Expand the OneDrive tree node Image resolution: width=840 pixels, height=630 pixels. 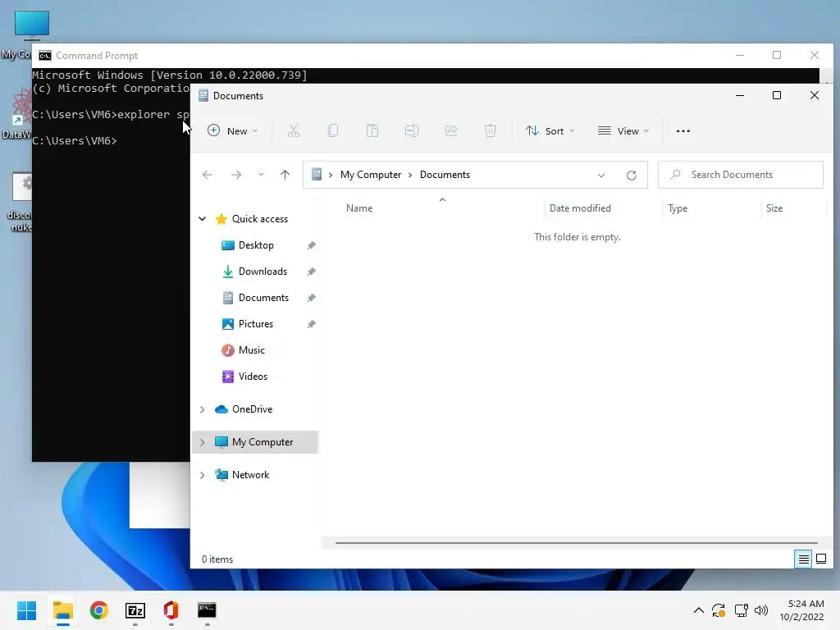point(203,409)
